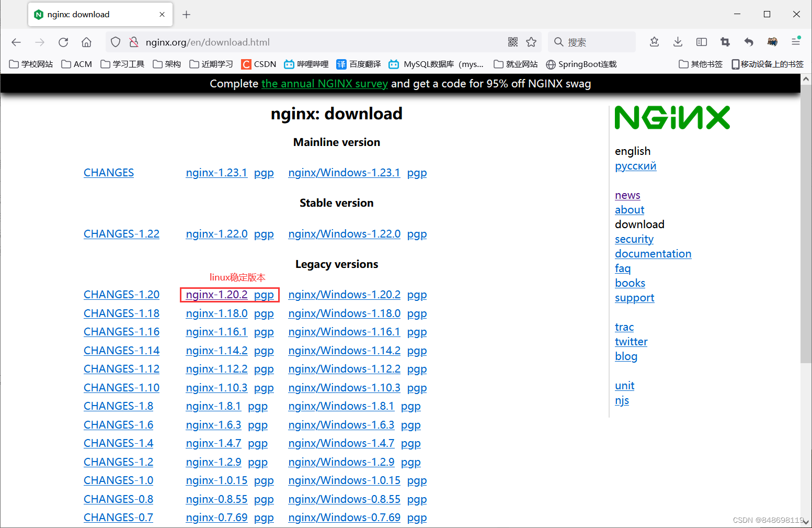Image resolution: width=812 pixels, height=528 pixels.
Task: Click the shield tracking protection icon
Action: [x=116, y=42]
